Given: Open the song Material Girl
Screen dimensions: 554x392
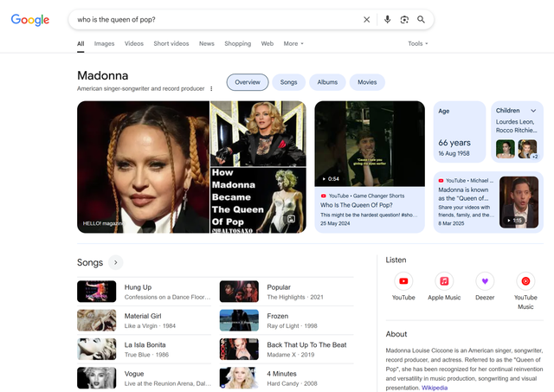Looking at the screenshot, I should (x=142, y=316).
